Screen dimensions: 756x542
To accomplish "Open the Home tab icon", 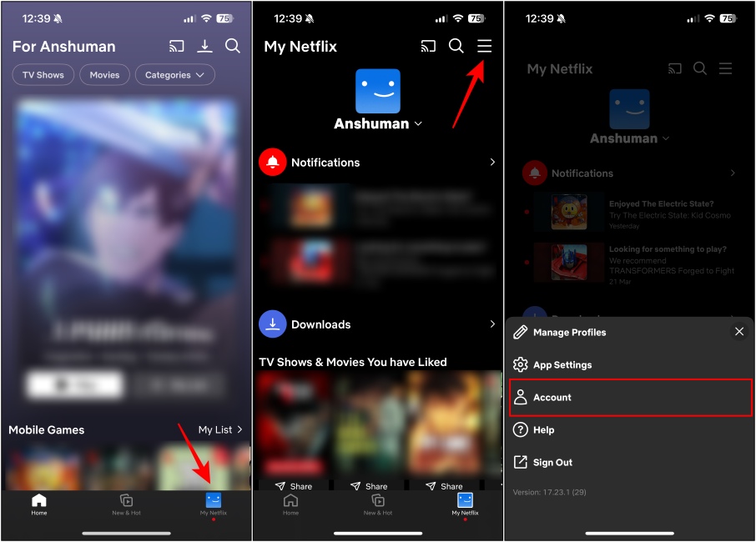I will (x=38, y=504).
